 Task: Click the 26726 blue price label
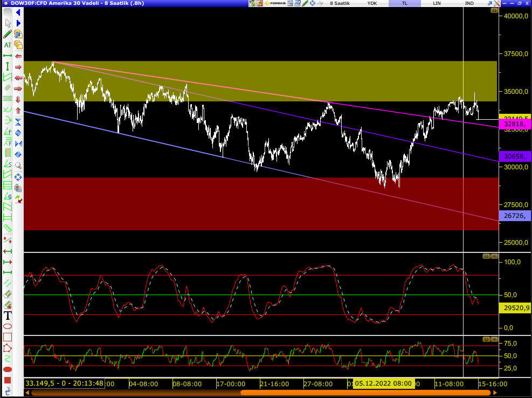[515, 215]
